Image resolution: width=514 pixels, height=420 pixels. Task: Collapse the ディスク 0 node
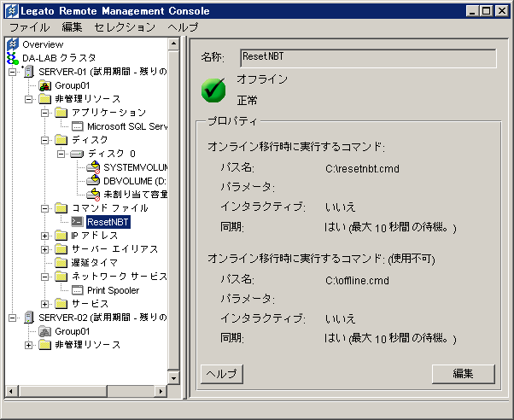61,154
